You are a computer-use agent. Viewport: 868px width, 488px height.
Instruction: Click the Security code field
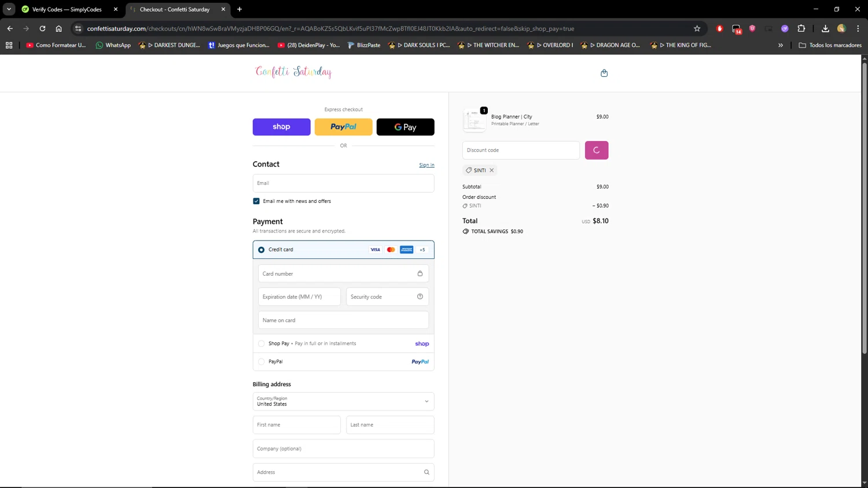[387, 297]
